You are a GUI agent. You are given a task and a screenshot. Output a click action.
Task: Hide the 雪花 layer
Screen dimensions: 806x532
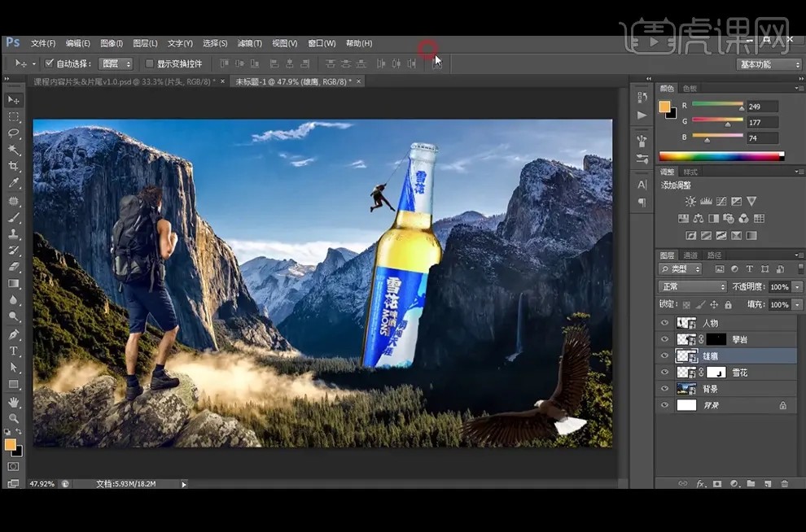(664, 372)
